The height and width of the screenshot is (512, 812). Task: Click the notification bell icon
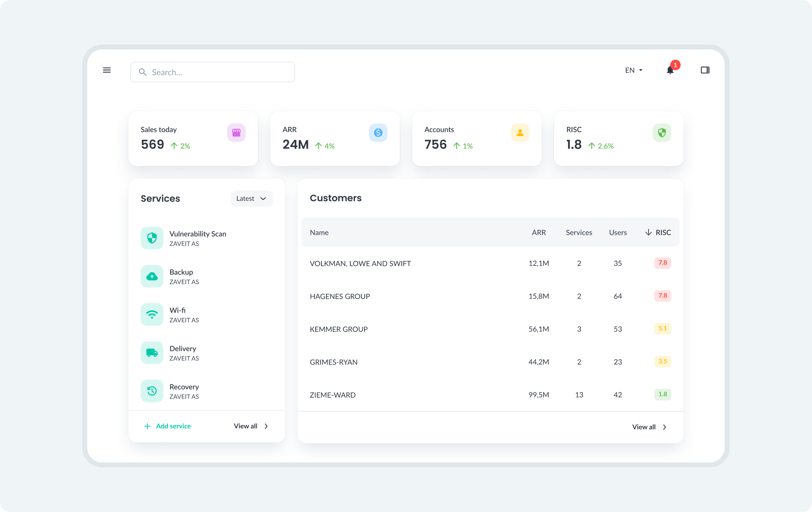coord(670,70)
